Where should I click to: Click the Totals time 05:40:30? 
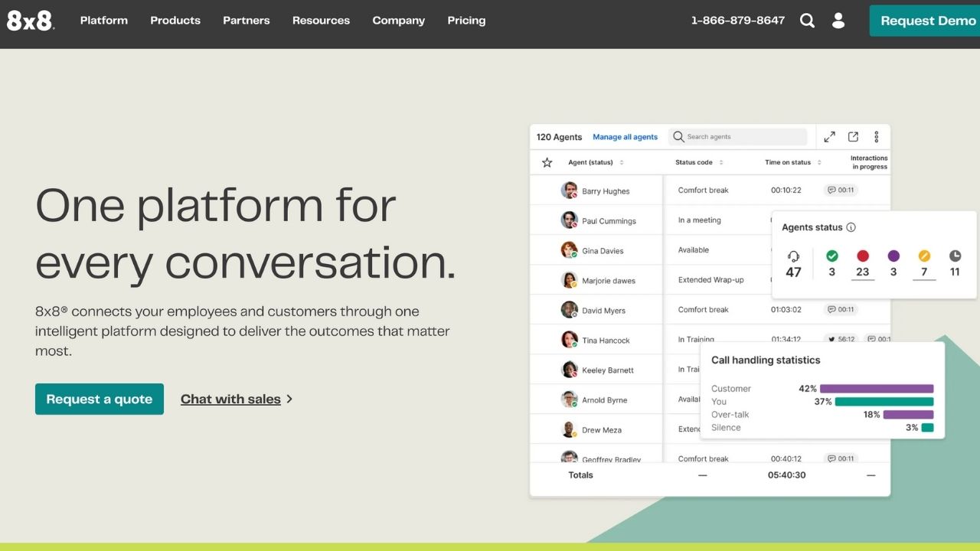pyautogui.click(x=787, y=475)
